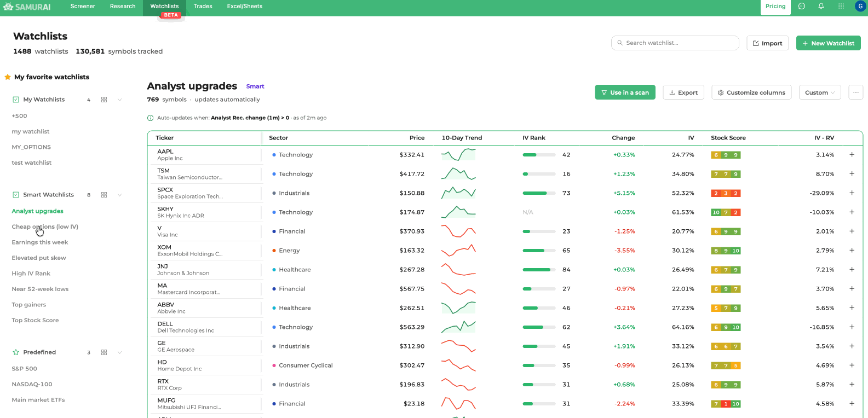Focus the Search watchlist field
The width and height of the screenshot is (868, 418).
point(675,43)
